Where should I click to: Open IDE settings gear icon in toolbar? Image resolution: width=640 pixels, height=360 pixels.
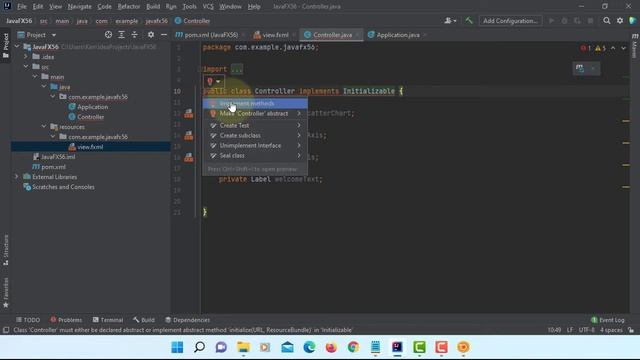(x=620, y=20)
